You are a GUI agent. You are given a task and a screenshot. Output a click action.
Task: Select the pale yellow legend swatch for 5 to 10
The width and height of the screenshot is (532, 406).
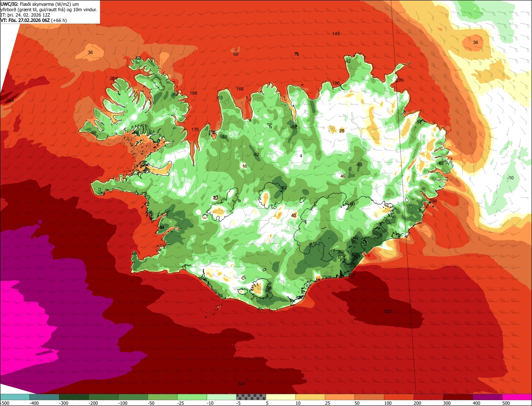point(281,397)
